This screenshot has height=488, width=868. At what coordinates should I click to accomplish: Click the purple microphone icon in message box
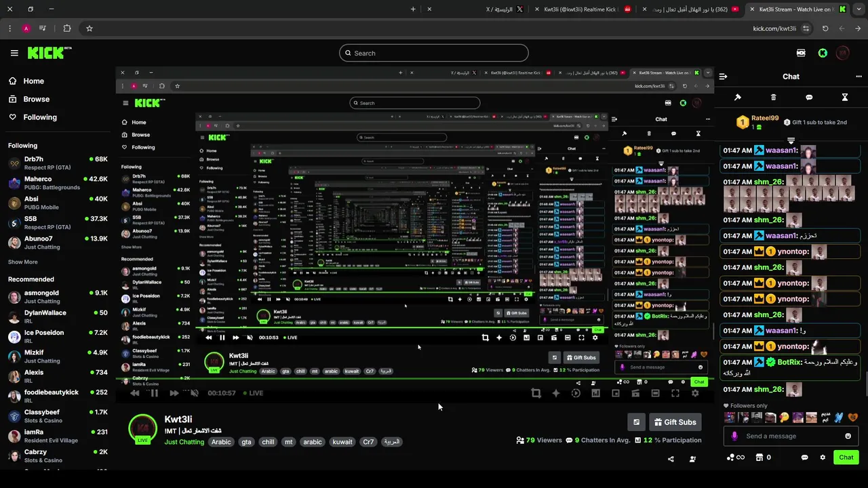[x=734, y=436]
